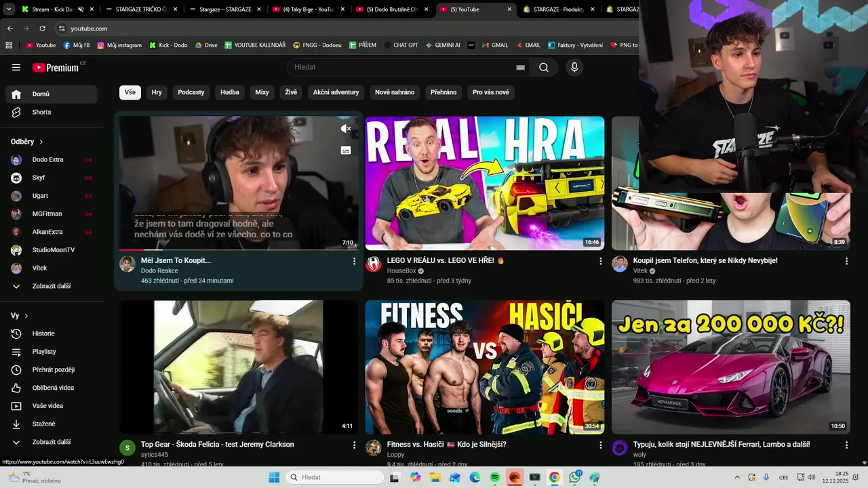Image resolution: width=868 pixels, height=488 pixels.
Task: Open the YouTube guide hamburger menu
Action: tap(16, 67)
